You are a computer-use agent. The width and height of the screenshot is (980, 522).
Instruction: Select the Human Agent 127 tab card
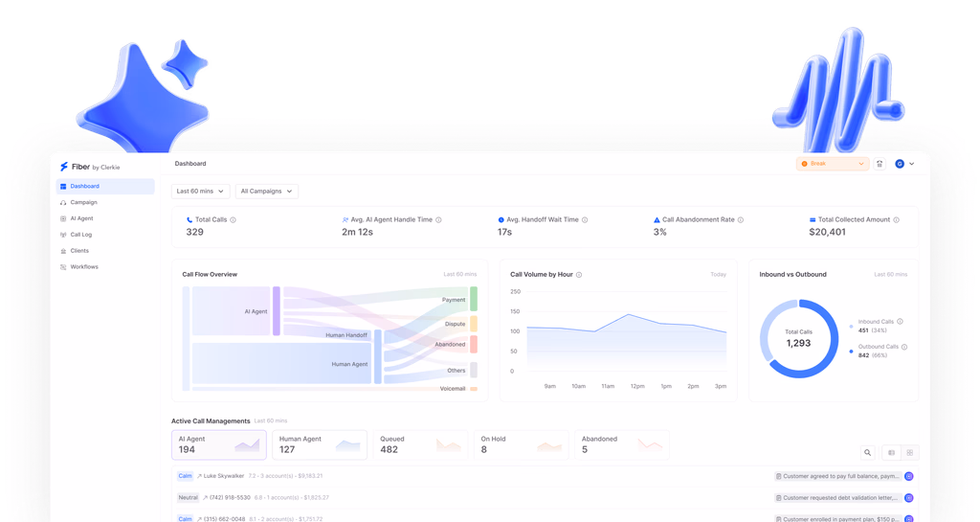[x=320, y=444]
